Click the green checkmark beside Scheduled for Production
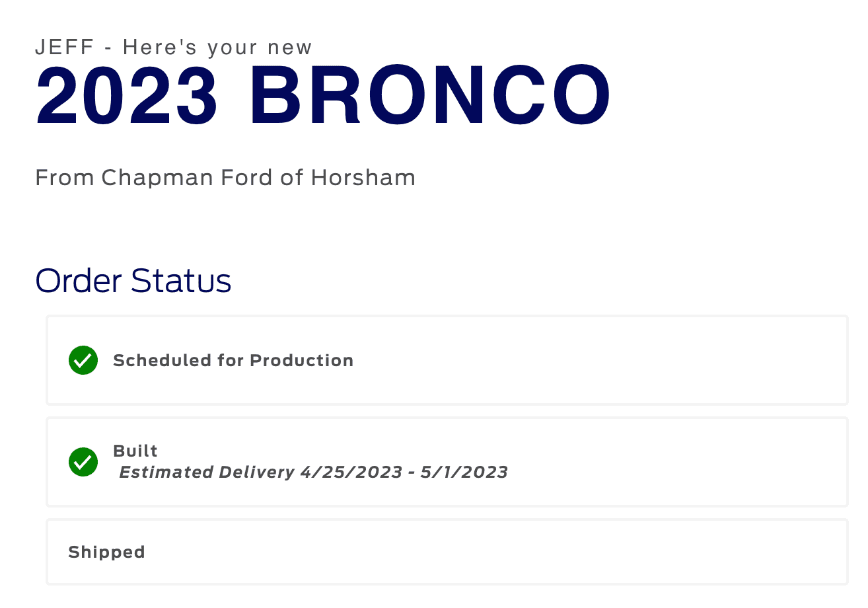Viewport: 868px width, 608px height. 83,360
